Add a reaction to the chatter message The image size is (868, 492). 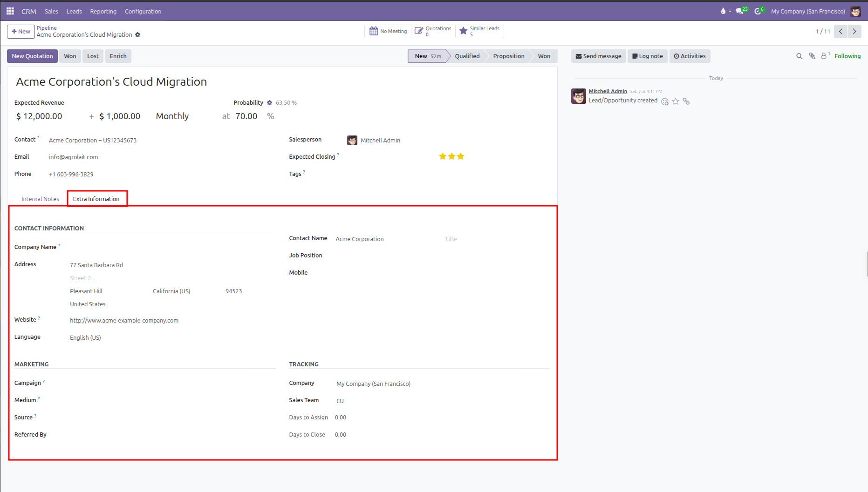point(665,101)
